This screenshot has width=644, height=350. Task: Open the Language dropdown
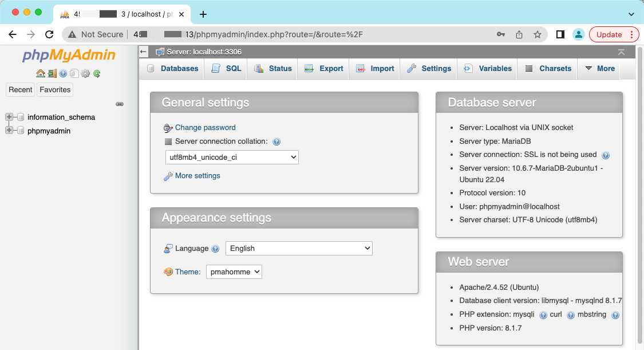pyautogui.click(x=299, y=248)
